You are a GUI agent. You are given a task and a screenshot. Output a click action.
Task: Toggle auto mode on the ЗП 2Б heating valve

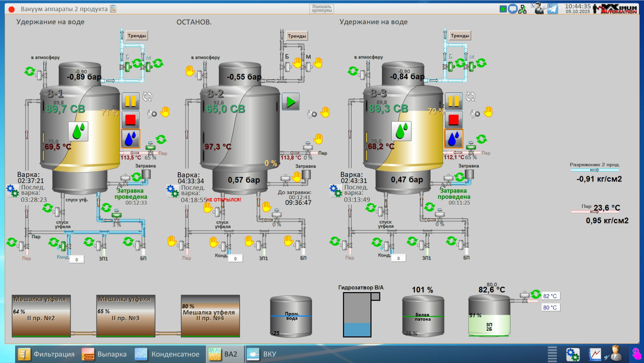536,294
